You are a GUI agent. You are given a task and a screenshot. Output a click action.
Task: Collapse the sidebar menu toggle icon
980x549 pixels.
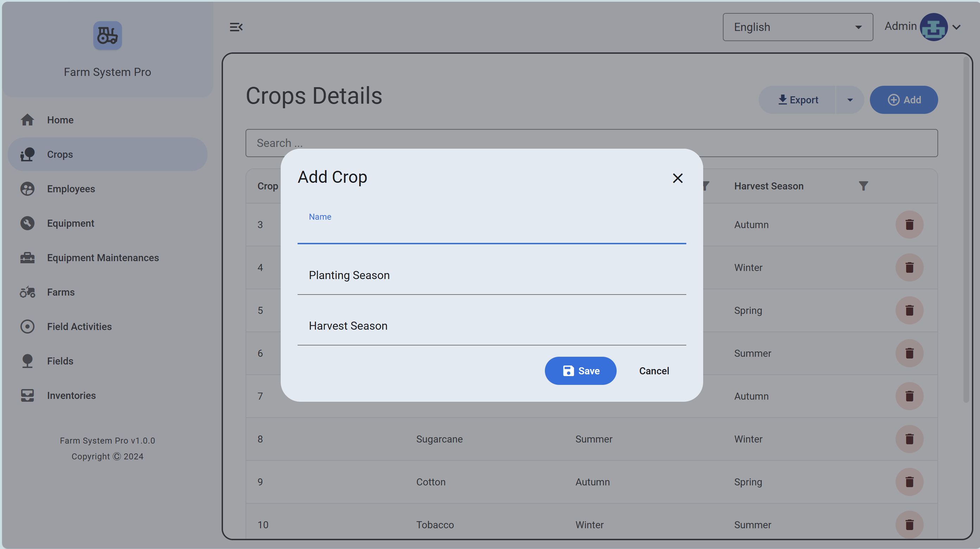point(236,27)
